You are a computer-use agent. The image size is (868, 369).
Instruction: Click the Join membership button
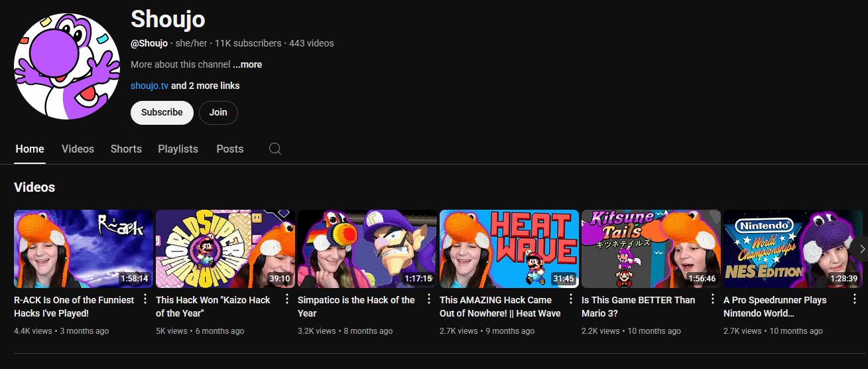coord(218,112)
